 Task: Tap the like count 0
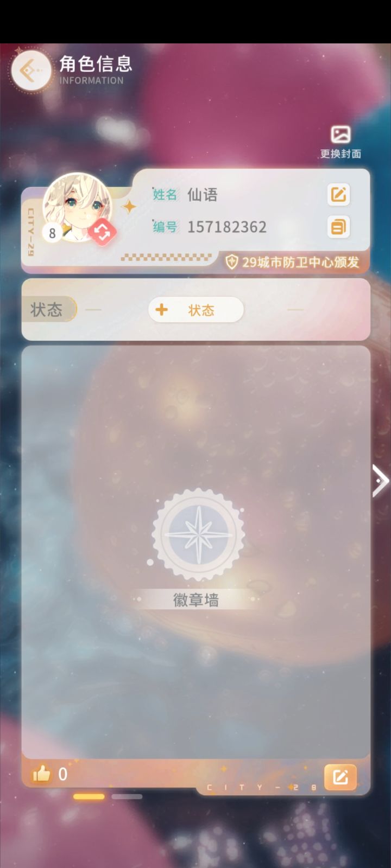point(63,774)
